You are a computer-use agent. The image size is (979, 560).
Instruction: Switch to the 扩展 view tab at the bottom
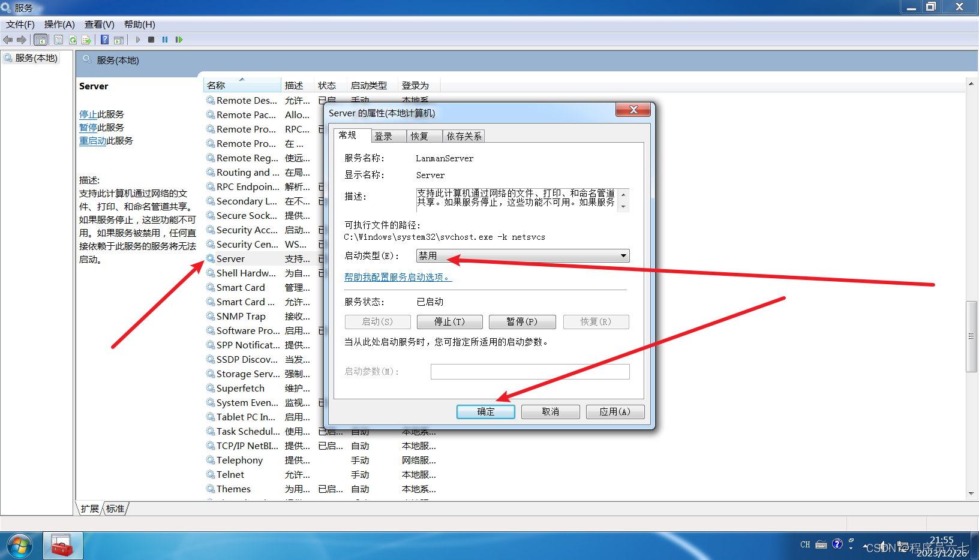coord(90,508)
